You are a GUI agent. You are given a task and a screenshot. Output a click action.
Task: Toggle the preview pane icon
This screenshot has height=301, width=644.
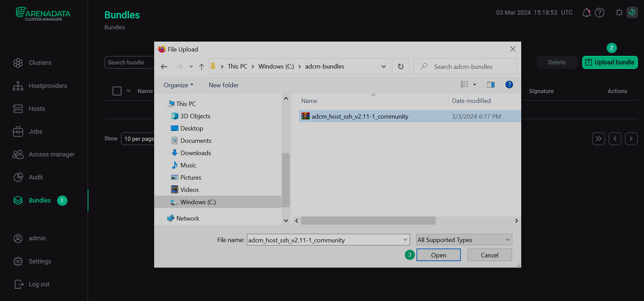[x=491, y=85]
